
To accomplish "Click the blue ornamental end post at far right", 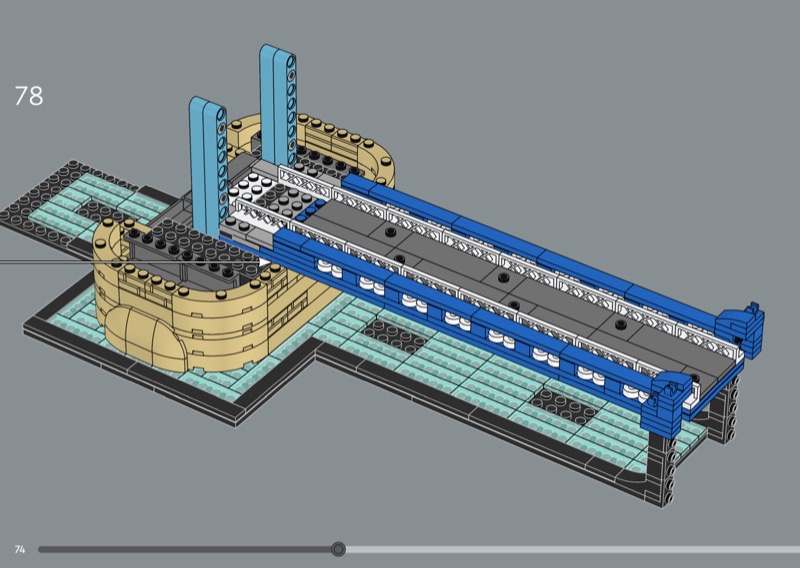I will 742,327.
